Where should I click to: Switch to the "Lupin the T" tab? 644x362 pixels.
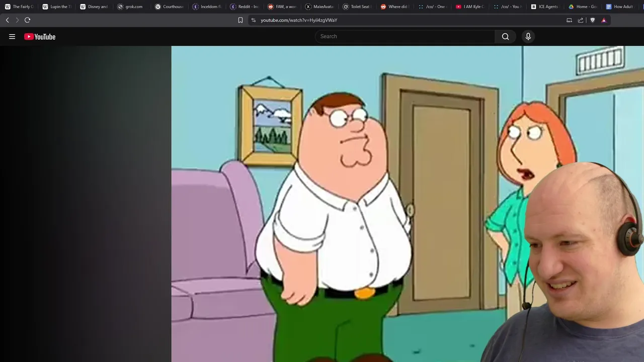(57, 7)
